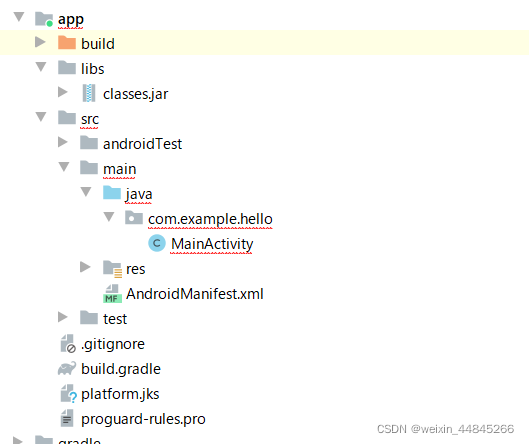Collapse the app module node

(x=19, y=17)
